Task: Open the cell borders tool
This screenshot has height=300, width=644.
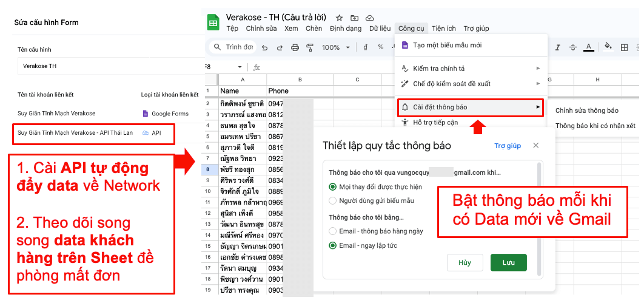Action: click(x=624, y=47)
